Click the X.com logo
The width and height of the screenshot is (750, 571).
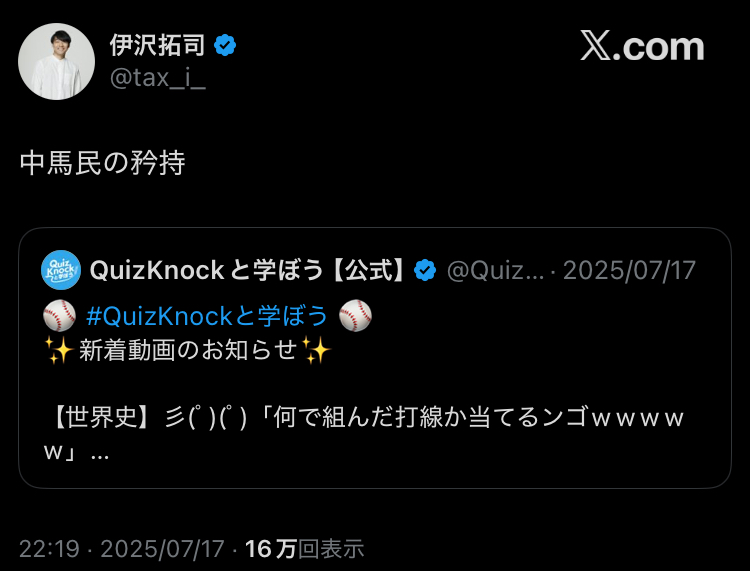pos(642,46)
